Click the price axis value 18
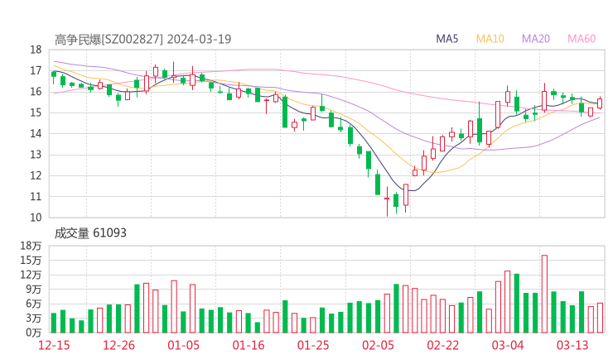 pyautogui.click(x=36, y=50)
